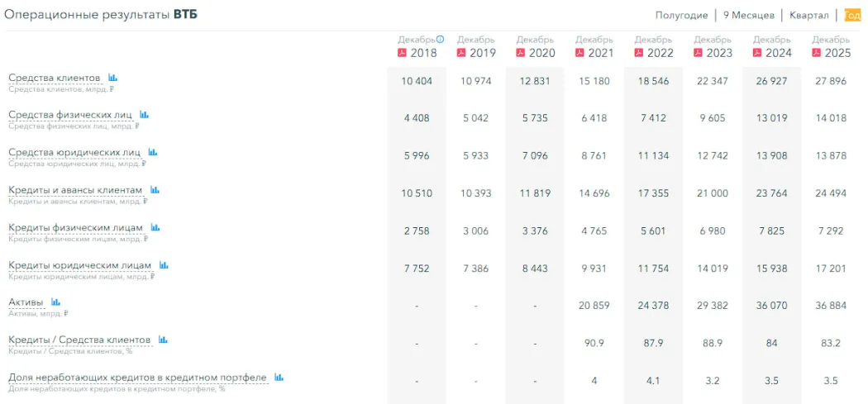The width and height of the screenshot is (868, 404).
Task: Open PDF report icon for 2018
Action: (403, 53)
